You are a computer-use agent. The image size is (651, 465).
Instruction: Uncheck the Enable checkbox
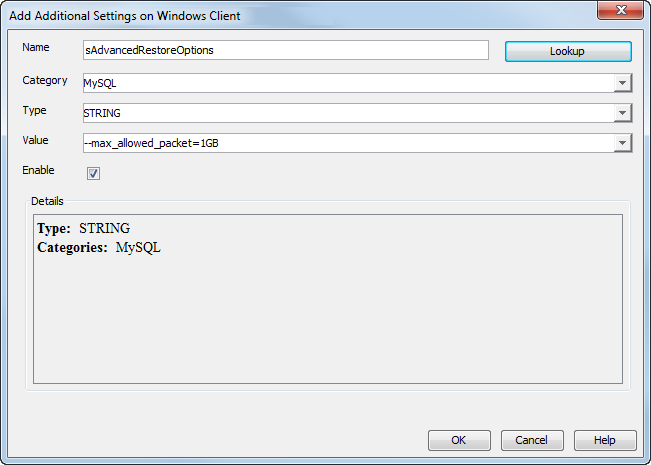pyautogui.click(x=93, y=174)
